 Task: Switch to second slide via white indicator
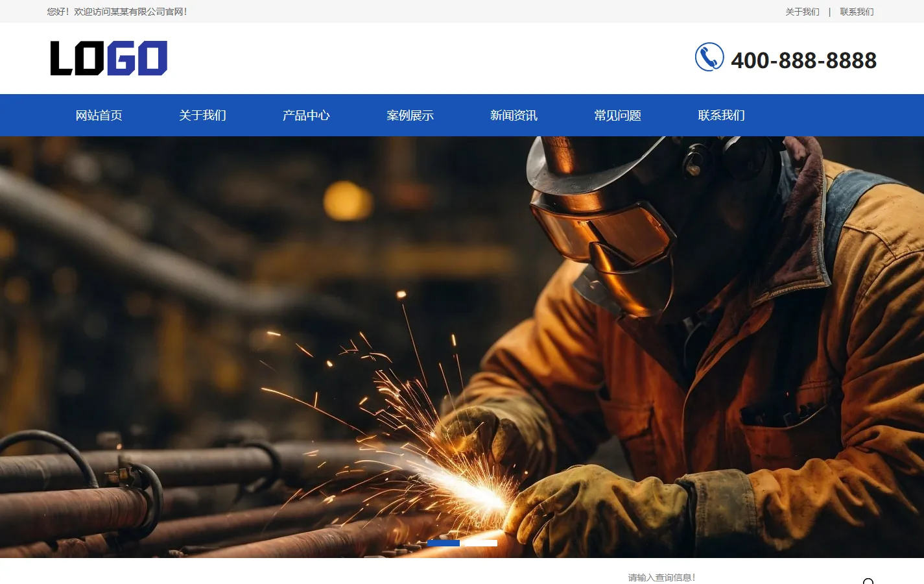481,543
